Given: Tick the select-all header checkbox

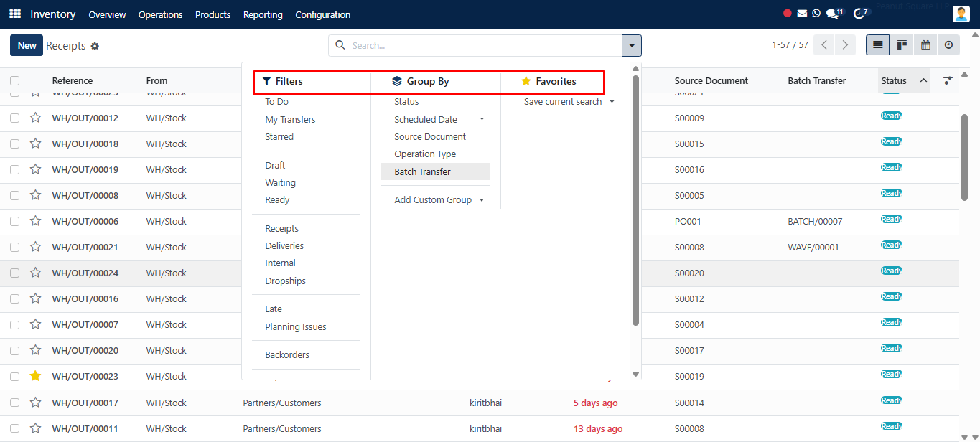Looking at the screenshot, I should point(15,81).
